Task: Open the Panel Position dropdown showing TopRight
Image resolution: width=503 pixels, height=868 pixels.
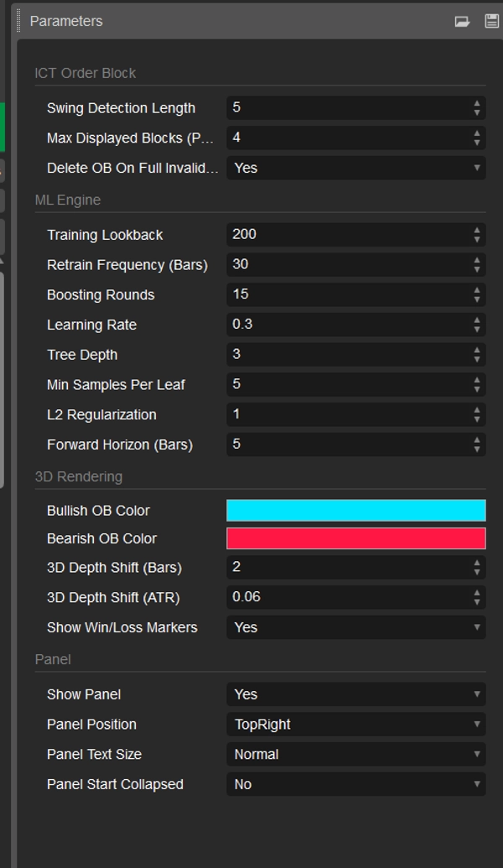Action: pos(356,724)
